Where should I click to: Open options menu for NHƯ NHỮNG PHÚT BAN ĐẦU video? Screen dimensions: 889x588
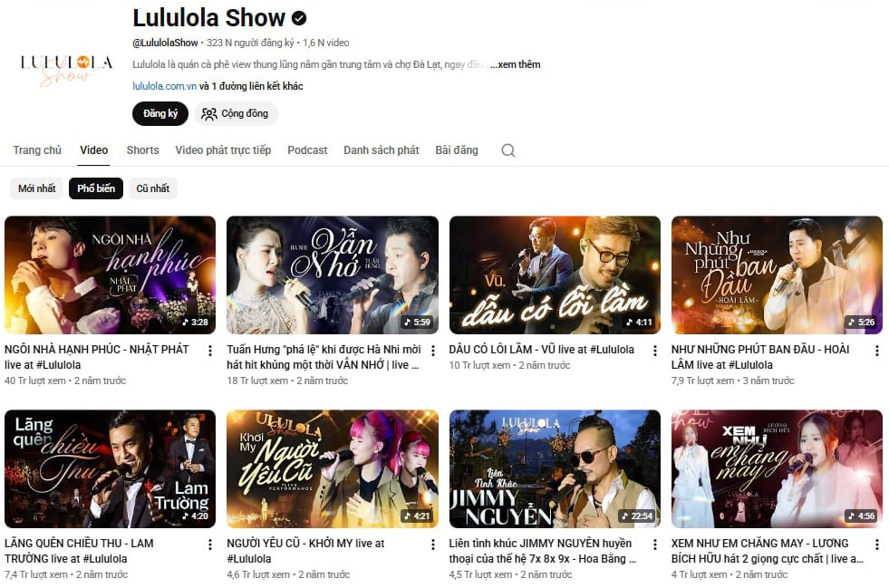877,351
